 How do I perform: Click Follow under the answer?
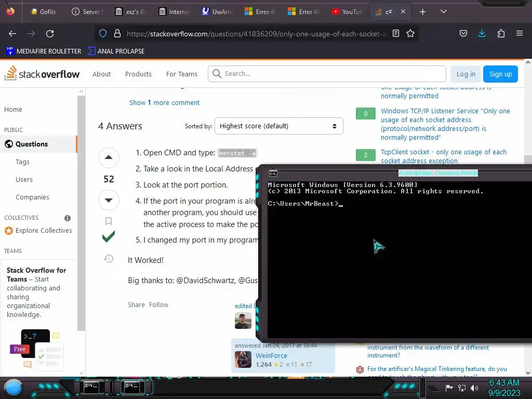(158, 304)
